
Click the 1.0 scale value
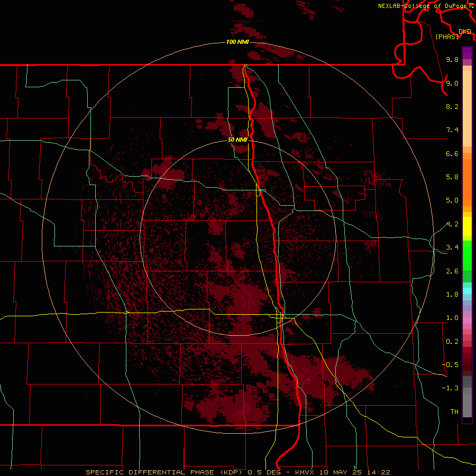(x=452, y=318)
